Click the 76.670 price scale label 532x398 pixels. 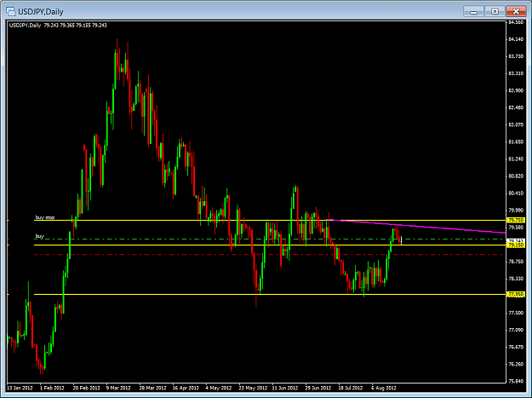tap(516, 347)
